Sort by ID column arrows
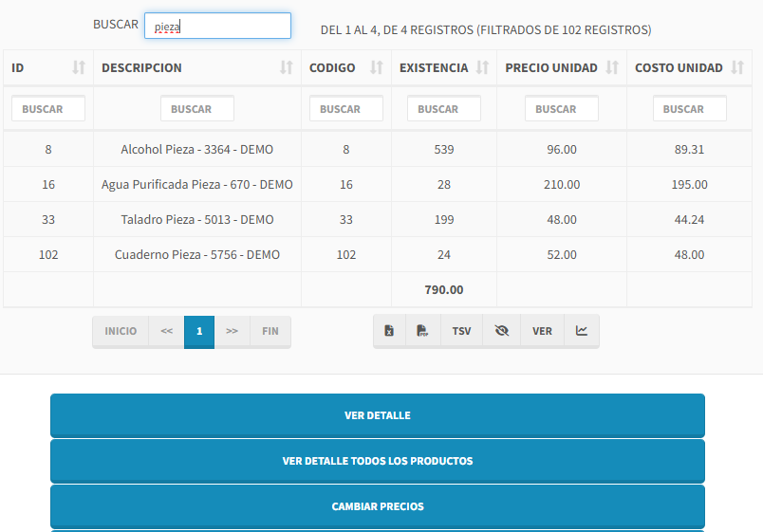Image resolution: width=763 pixels, height=532 pixels. tap(79, 67)
